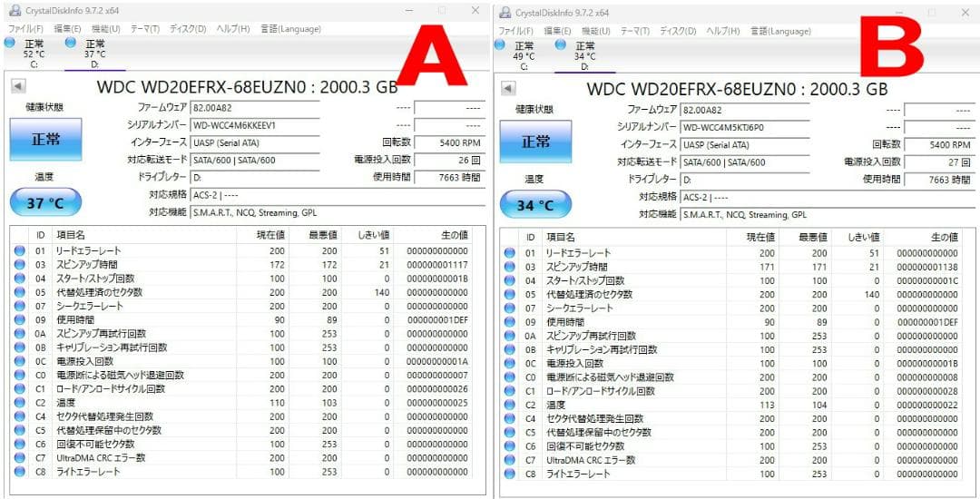This screenshot has height=499, width=980.
Task: Click status icon for スピンアップ時間 row in window A
Action: click(x=19, y=265)
